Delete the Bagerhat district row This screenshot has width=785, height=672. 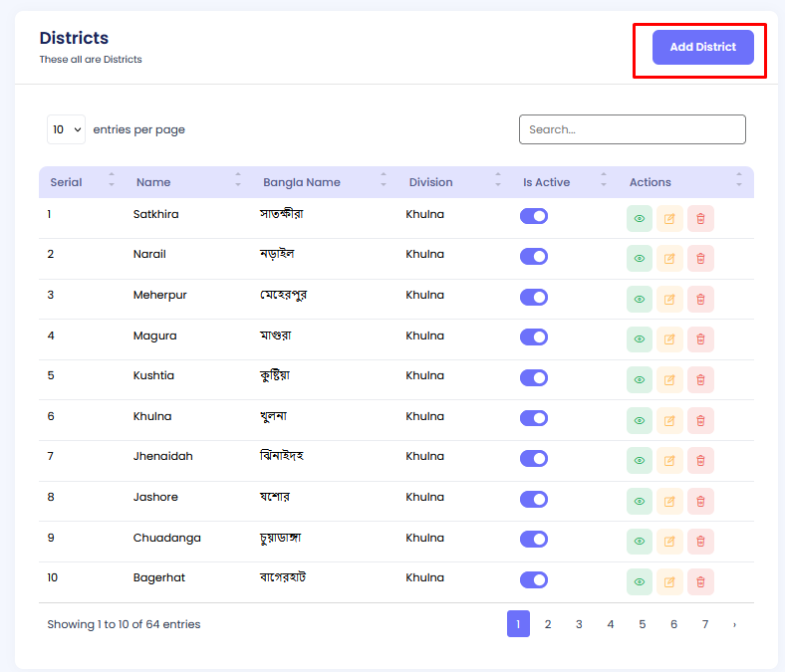(x=700, y=582)
